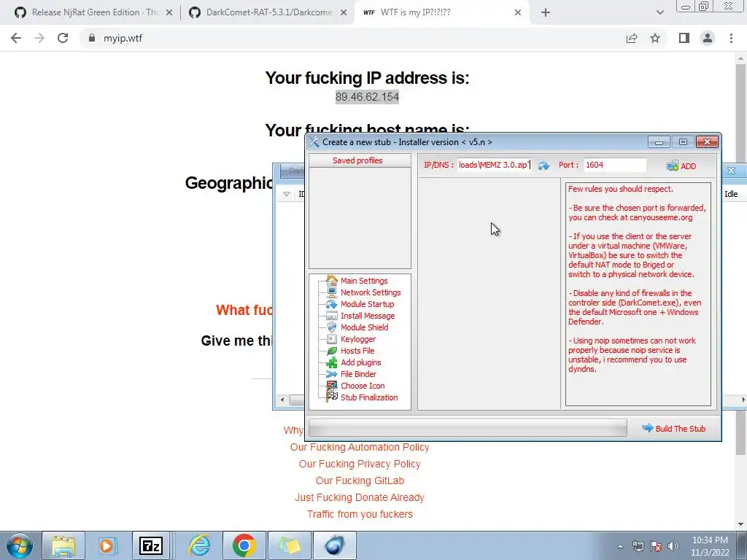This screenshot has height=560, width=747.
Task: Open Our Fucking Automation Policy link
Action: pos(360,447)
